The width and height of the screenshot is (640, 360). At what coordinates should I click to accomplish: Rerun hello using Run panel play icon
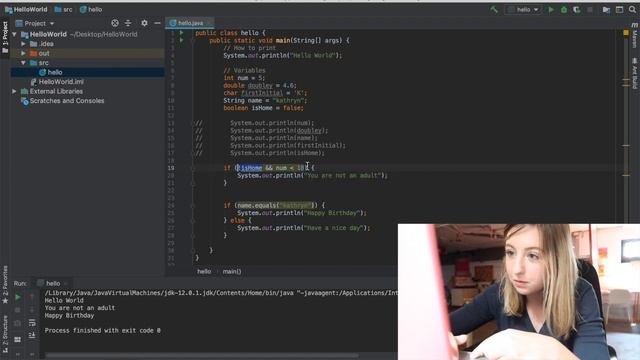[18, 297]
